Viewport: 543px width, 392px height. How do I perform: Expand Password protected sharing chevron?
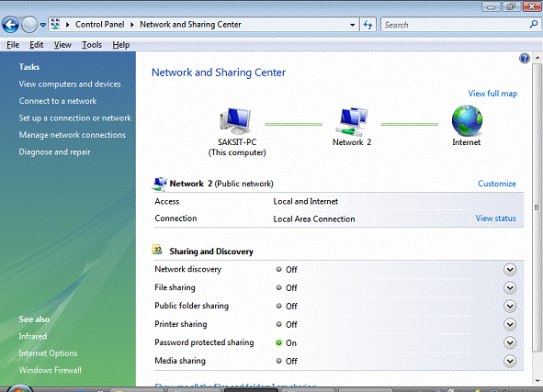pos(510,342)
